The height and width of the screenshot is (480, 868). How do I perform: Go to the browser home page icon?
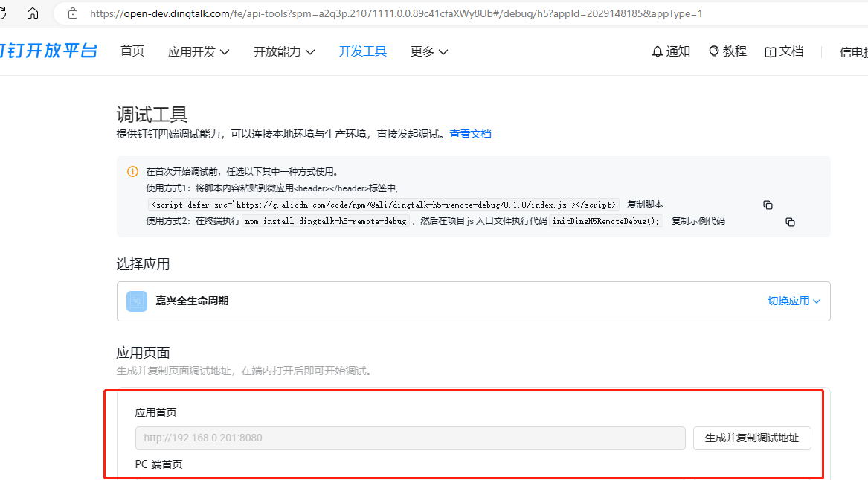[x=33, y=13]
